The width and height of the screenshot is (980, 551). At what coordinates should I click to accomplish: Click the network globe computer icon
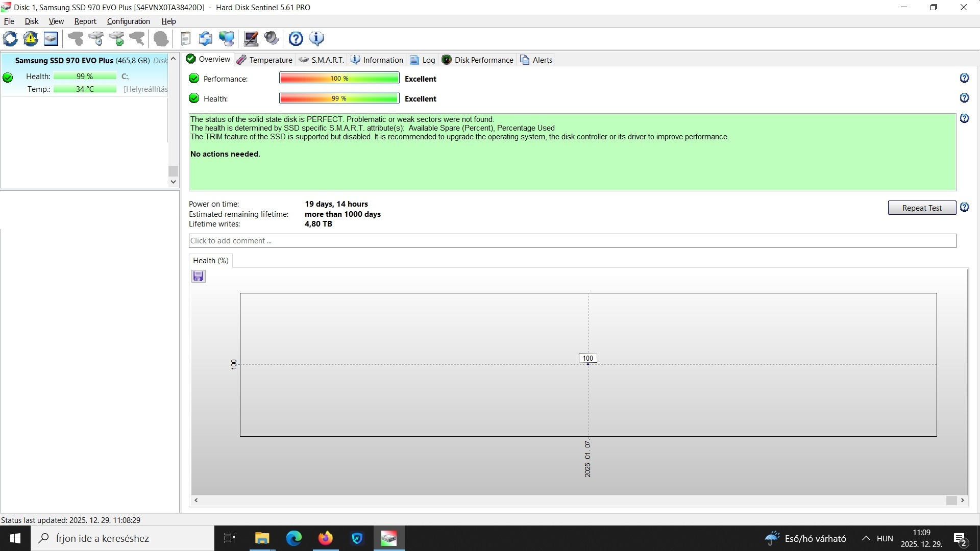[226, 39]
